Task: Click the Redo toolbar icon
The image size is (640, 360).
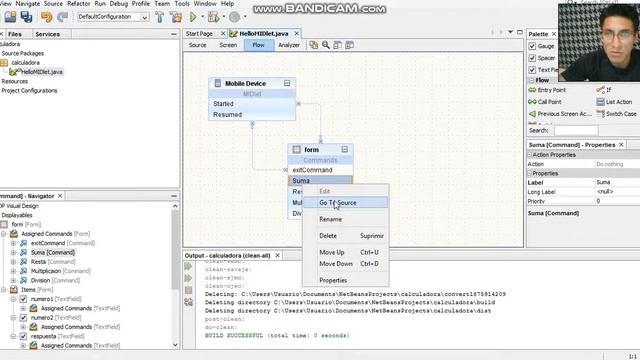Action: click(x=62, y=17)
